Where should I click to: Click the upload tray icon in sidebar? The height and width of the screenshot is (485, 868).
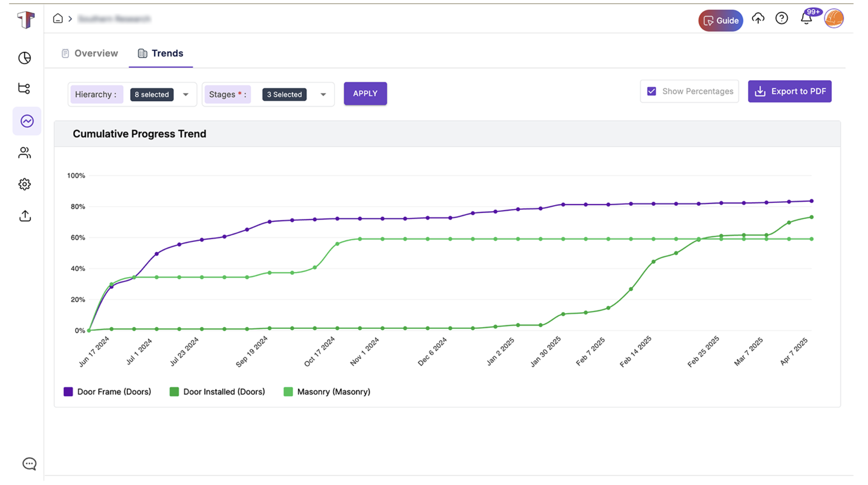click(x=25, y=216)
